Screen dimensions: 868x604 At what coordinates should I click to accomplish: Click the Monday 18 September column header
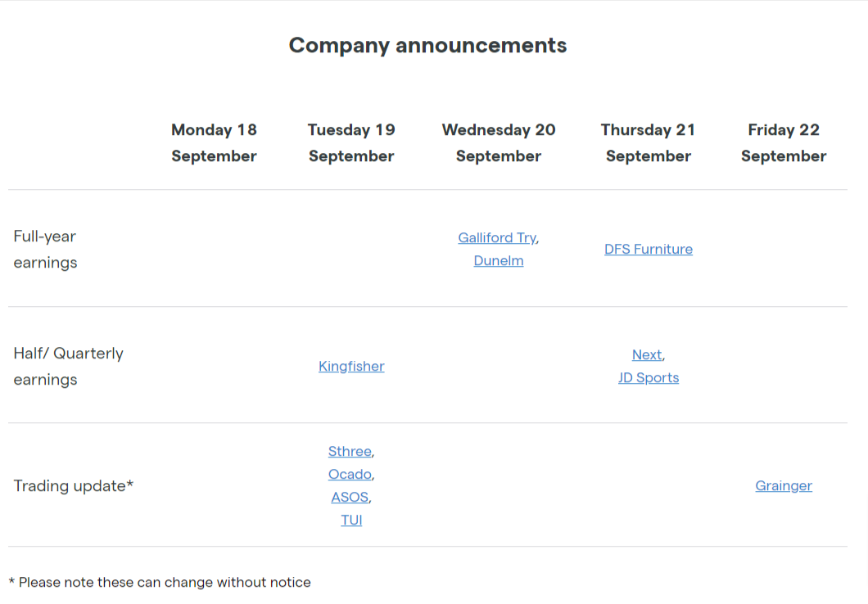[x=215, y=142]
